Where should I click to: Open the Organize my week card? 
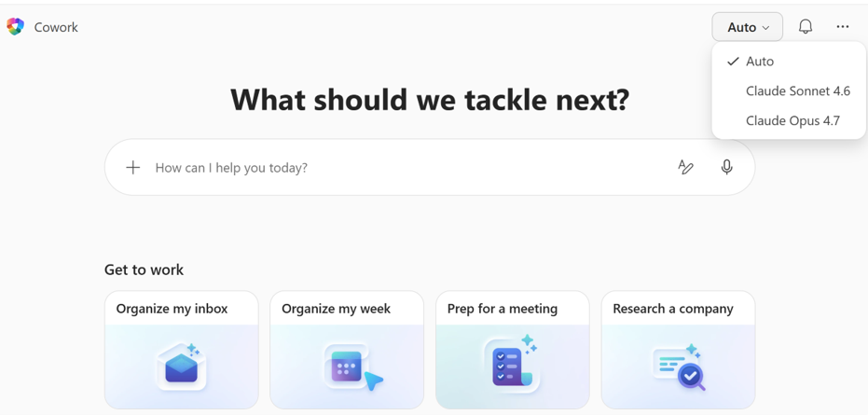coord(347,350)
